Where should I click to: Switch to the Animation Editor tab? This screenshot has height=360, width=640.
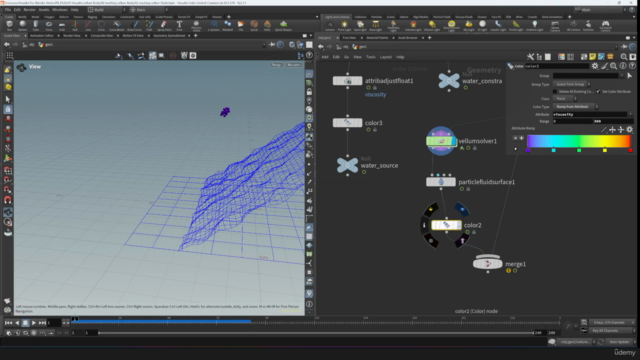pos(42,36)
